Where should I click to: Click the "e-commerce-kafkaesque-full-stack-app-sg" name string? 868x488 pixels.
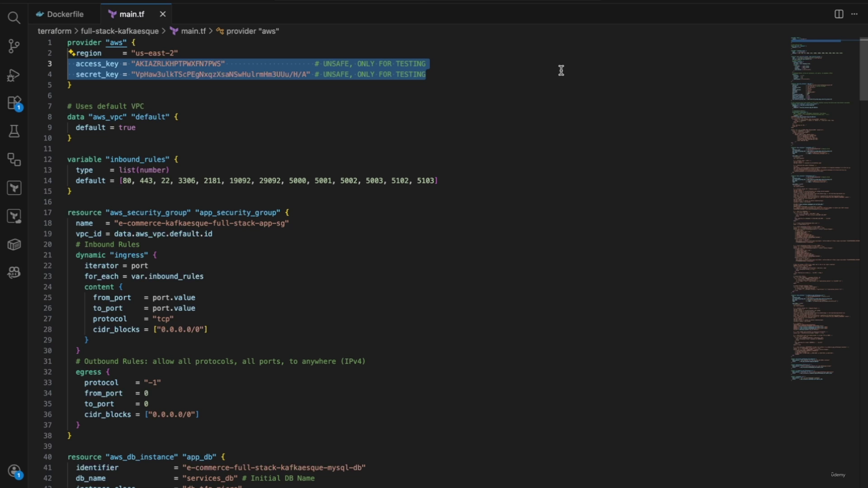pyautogui.click(x=201, y=223)
